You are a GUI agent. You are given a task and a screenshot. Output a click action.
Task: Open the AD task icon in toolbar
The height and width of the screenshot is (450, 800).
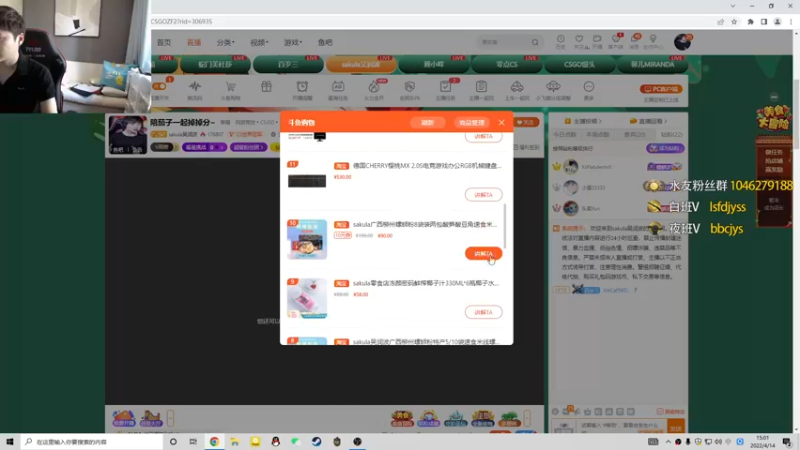pos(338,87)
